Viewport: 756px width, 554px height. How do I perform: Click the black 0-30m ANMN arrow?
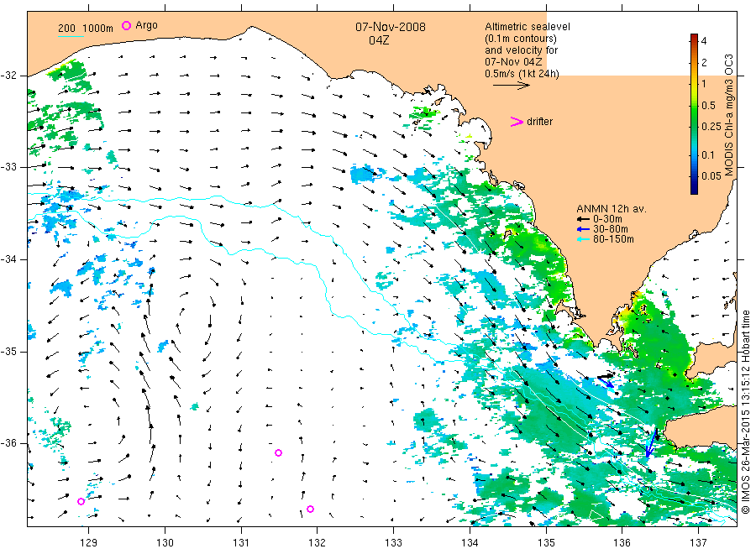[584, 219]
